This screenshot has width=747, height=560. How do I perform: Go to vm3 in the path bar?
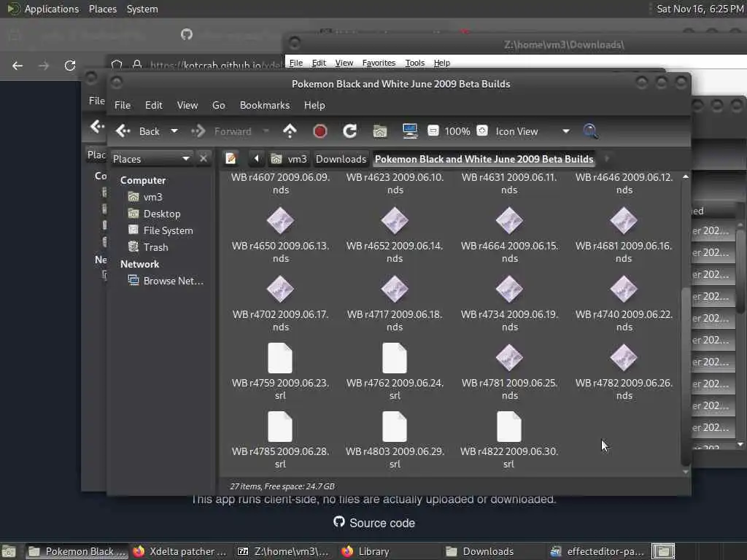click(x=289, y=159)
